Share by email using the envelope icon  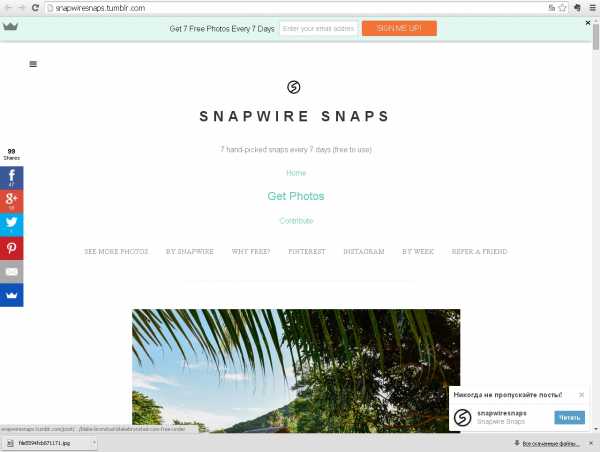(x=11, y=272)
